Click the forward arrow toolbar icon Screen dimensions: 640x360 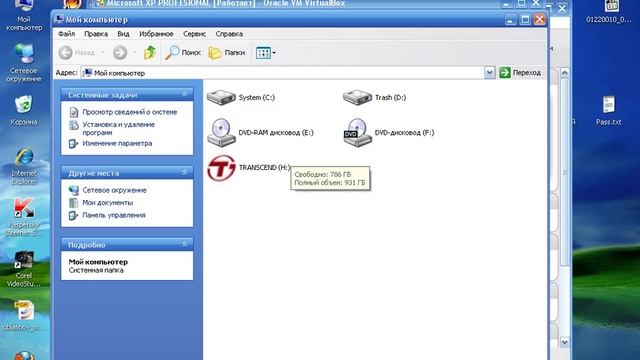[x=120, y=53]
